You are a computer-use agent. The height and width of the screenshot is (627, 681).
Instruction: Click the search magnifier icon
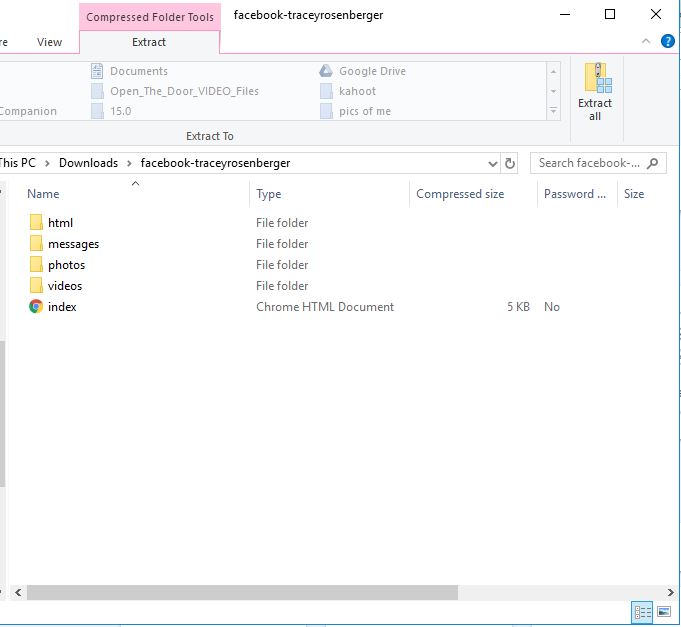(652, 163)
